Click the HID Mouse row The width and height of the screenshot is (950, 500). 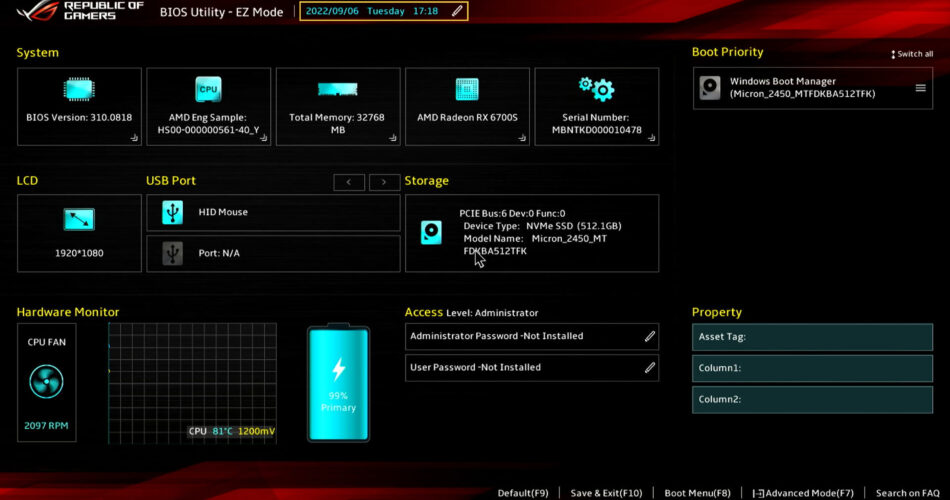(x=273, y=213)
